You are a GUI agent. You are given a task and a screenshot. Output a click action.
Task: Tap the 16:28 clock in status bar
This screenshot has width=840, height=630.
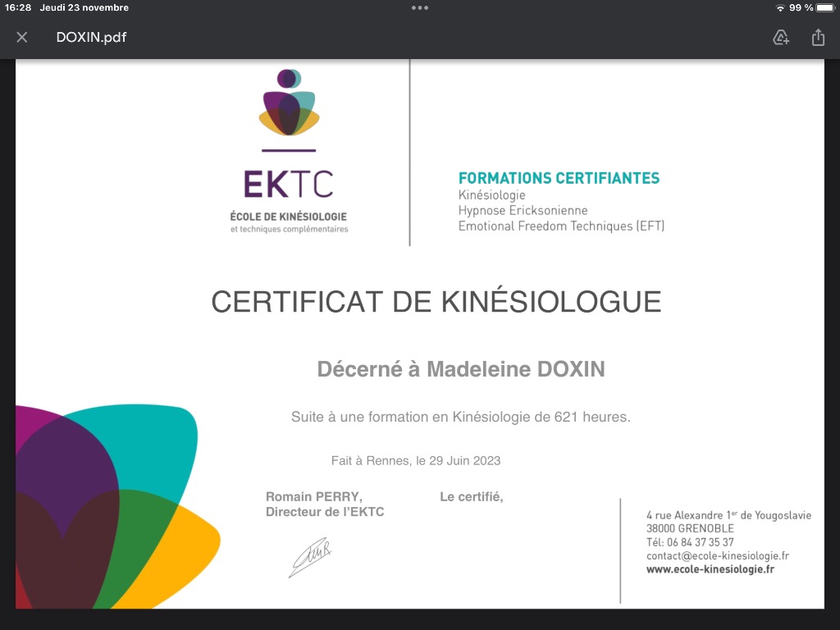[18, 7]
